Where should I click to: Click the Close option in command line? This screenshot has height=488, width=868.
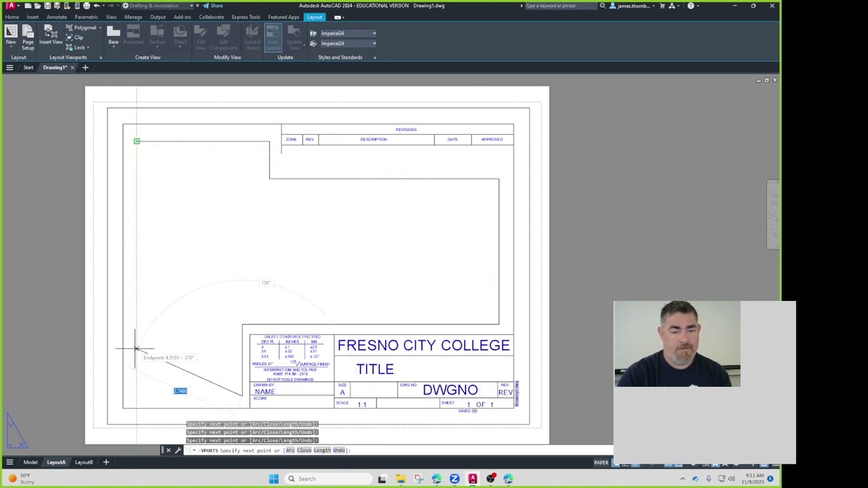(304, 450)
